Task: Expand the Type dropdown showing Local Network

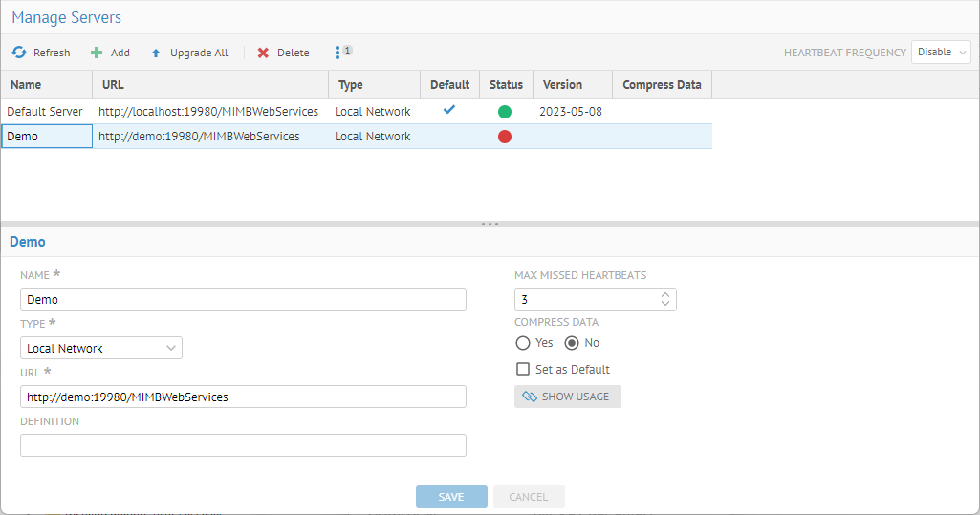Action: tap(101, 348)
